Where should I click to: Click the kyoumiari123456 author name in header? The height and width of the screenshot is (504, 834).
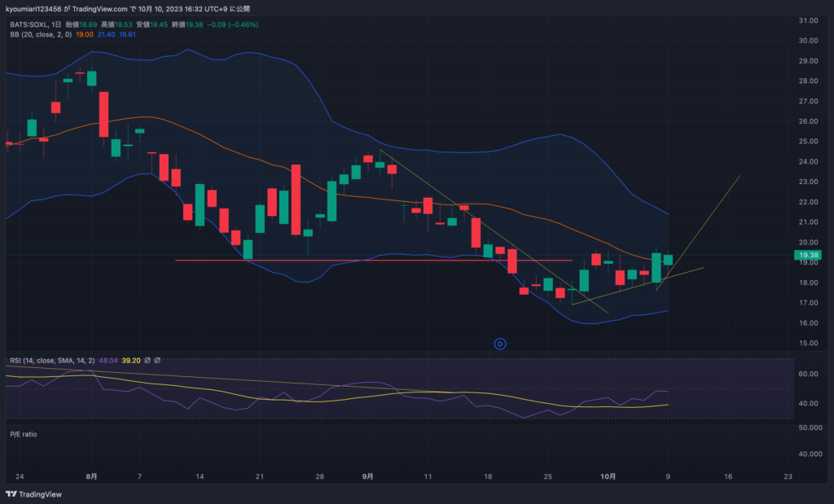pyautogui.click(x=33, y=9)
